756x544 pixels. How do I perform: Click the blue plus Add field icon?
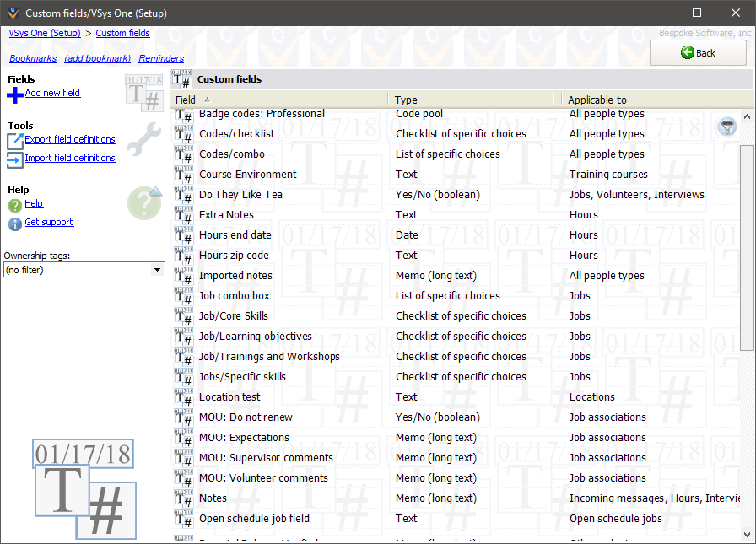pos(14,94)
